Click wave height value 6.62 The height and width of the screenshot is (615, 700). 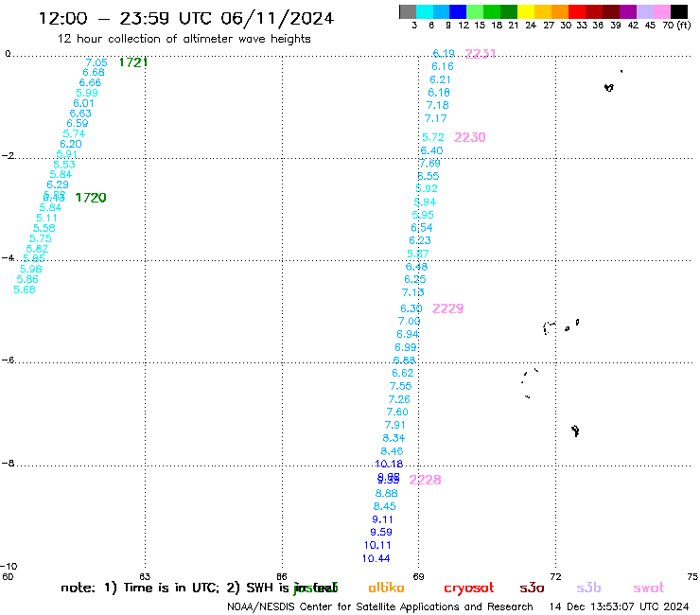[x=403, y=373]
